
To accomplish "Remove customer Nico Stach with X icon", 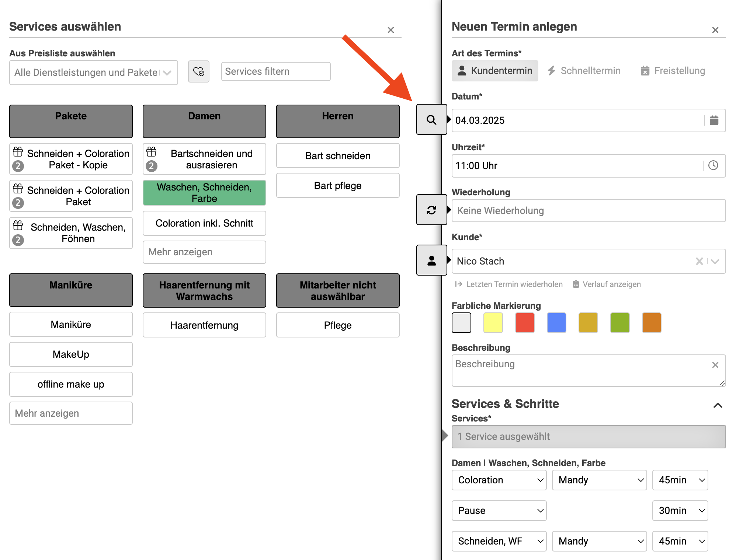I will [699, 261].
